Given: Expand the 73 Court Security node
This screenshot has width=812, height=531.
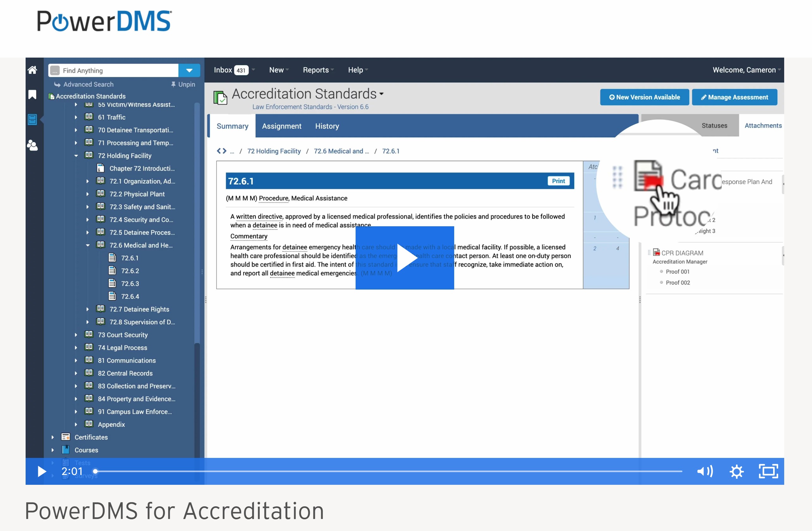Looking at the screenshot, I should coord(76,335).
